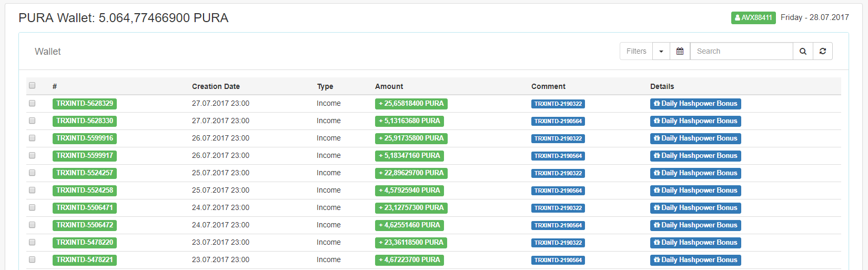This screenshot has height=270, width=868.
Task: Click the +22,89629700 PURA amount badge
Action: [x=411, y=173]
